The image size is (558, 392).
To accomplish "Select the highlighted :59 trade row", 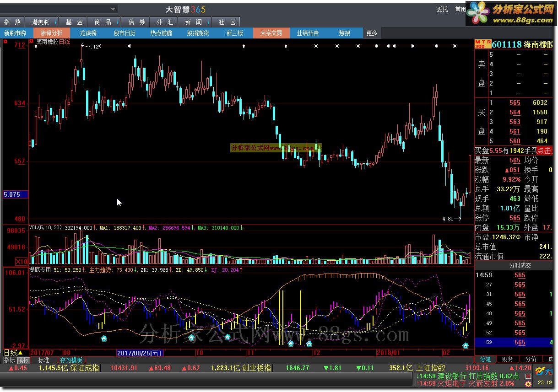I will click(514, 342).
